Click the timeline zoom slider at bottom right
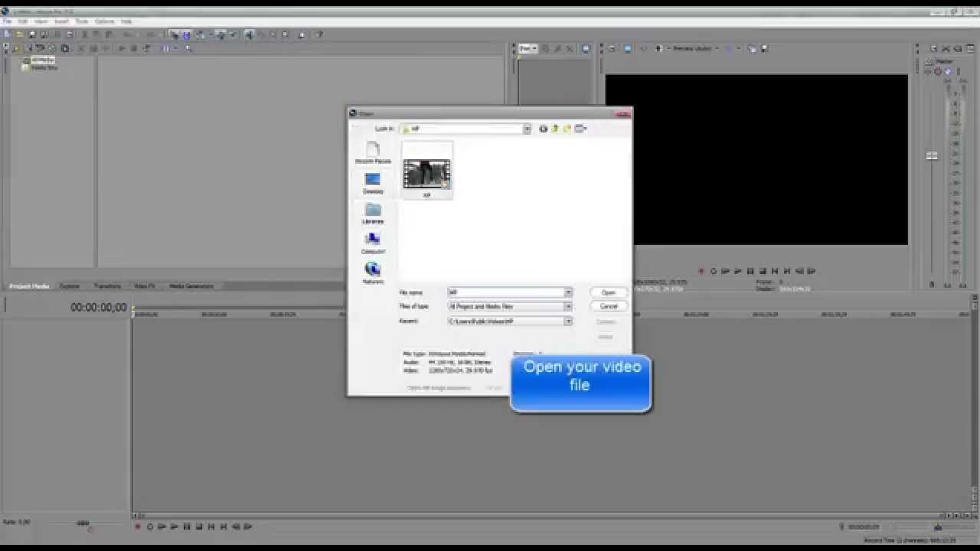Screen dimensions: 980x551 pyautogui.click(x=938, y=527)
